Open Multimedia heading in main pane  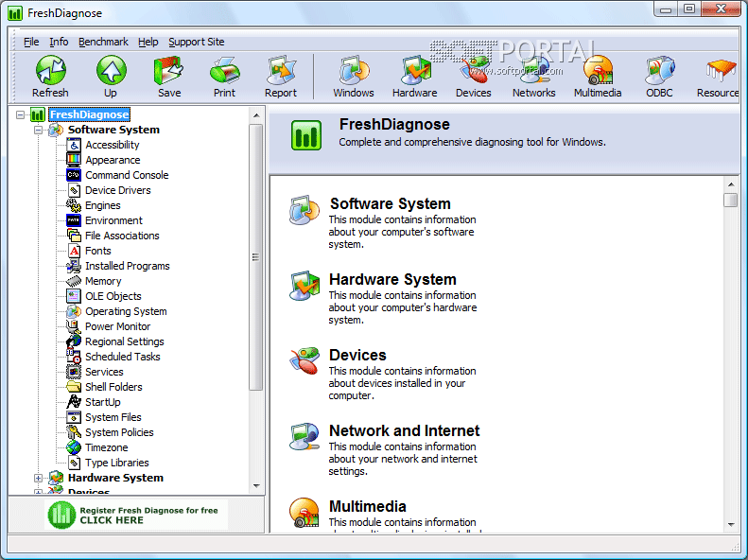pyautogui.click(x=367, y=506)
